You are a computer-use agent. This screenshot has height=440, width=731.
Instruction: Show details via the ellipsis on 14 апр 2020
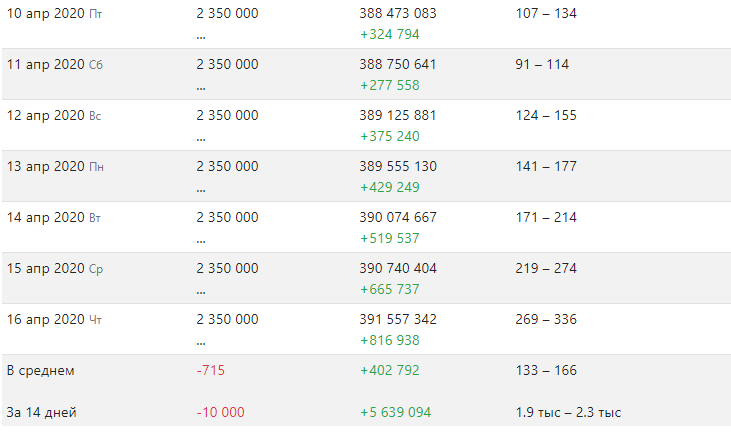(x=200, y=242)
